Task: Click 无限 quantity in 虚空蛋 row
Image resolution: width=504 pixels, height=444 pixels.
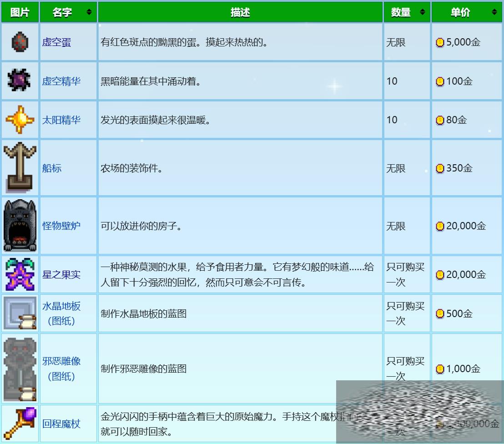Action: (396, 42)
